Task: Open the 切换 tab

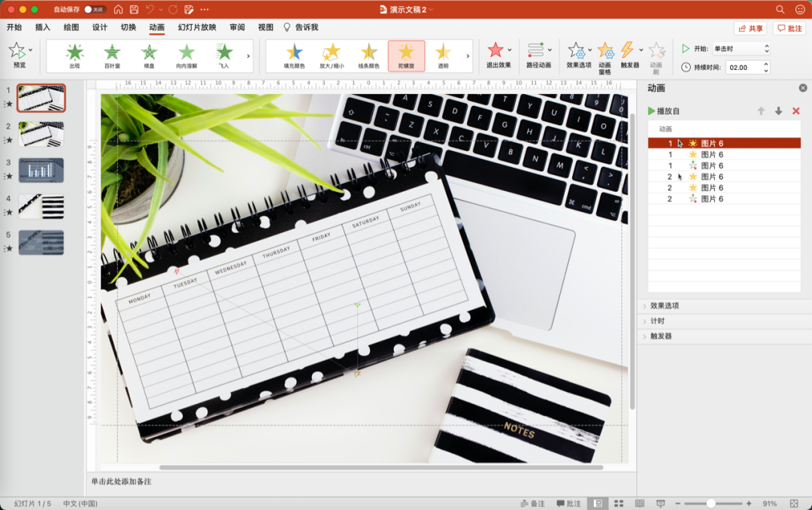Action: pyautogui.click(x=129, y=28)
